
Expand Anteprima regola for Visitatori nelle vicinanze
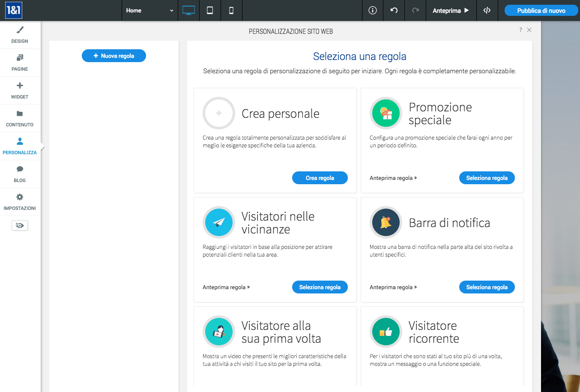point(226,287)
